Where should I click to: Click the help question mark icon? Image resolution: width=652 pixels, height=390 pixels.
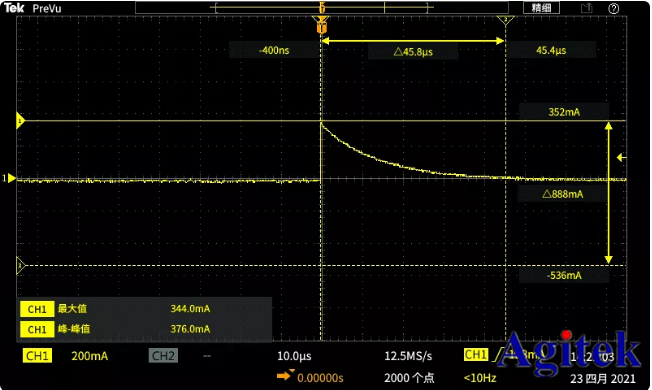pyautogui.click(x=613, y=9)
